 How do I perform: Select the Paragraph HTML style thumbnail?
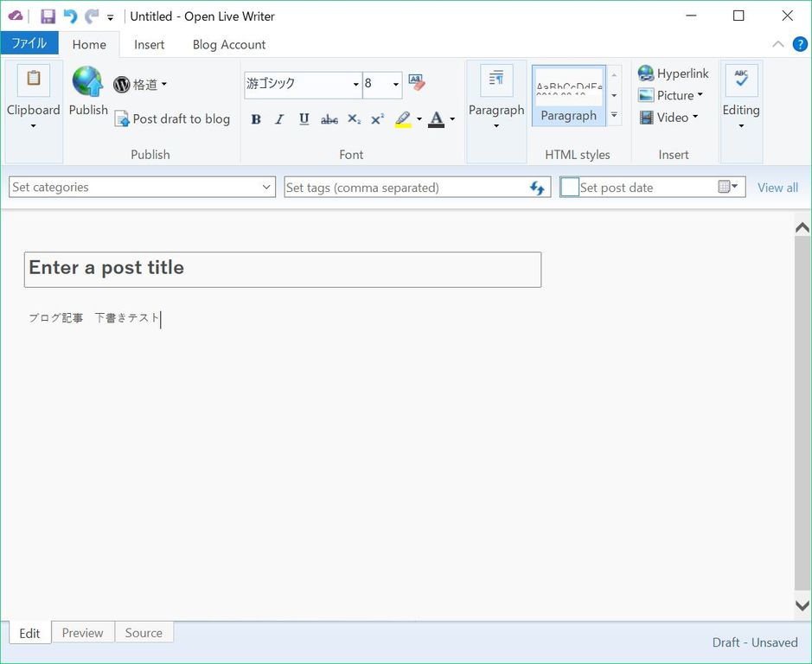(x=569, y=96)
